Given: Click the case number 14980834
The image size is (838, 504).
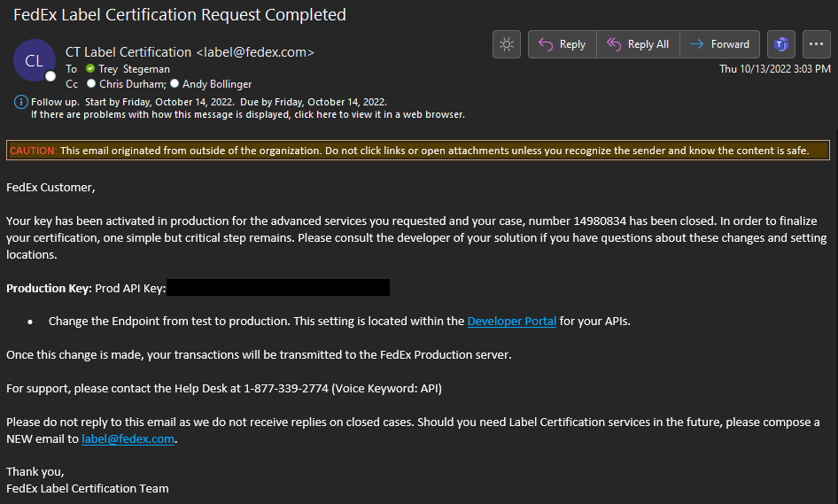Looking at the screenshot, I should pos(600,221).
